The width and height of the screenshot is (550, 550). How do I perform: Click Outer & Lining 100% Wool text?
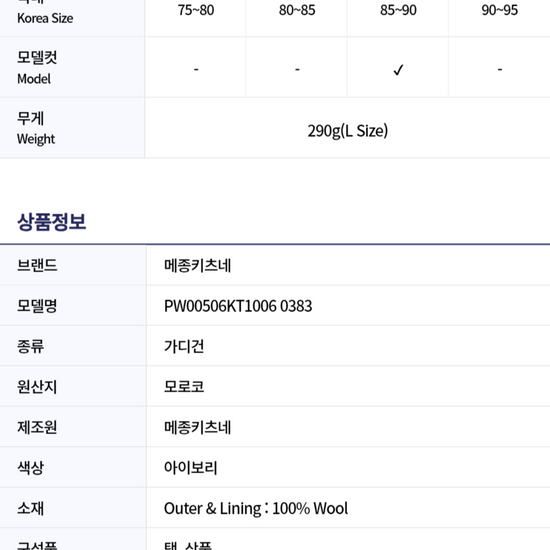[256, 508]
